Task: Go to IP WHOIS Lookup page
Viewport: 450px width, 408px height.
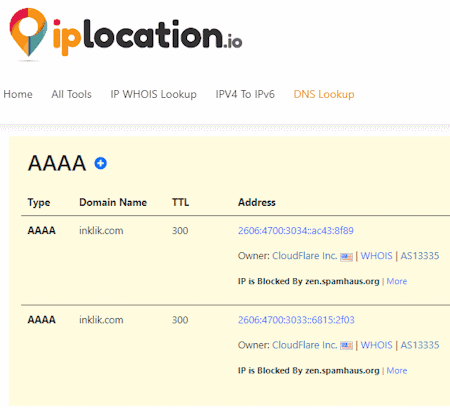Action: 153,94
